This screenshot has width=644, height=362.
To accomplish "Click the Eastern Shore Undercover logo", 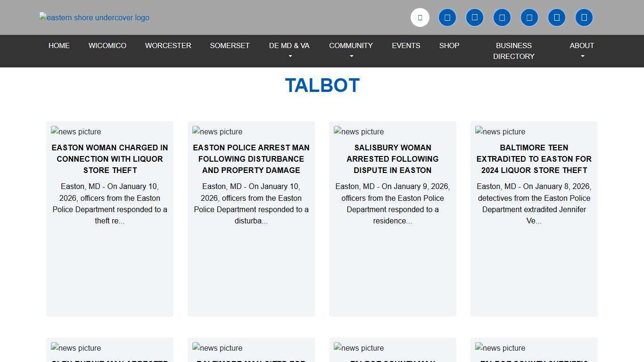I will (x=94, y=17).
